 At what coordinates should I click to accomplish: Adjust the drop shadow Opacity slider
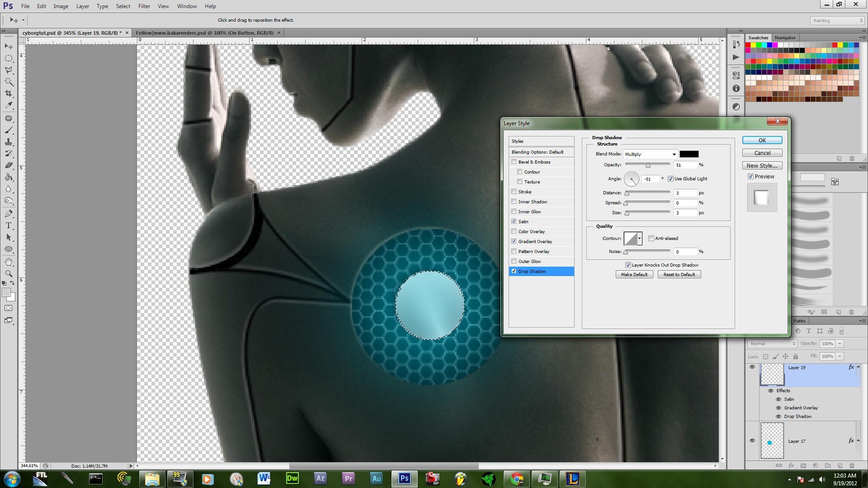coord(648,165)
